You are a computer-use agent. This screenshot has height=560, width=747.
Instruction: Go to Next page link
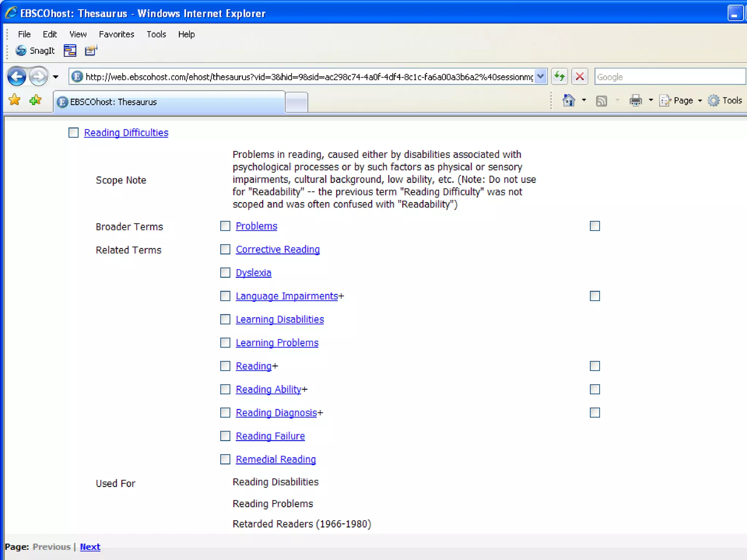click(90, 547)
